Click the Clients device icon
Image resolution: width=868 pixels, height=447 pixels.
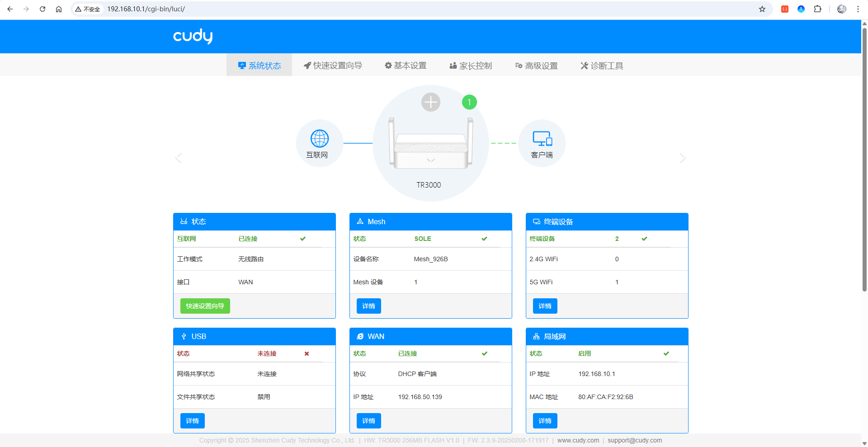pyautogui.click(x=542, y=139)
